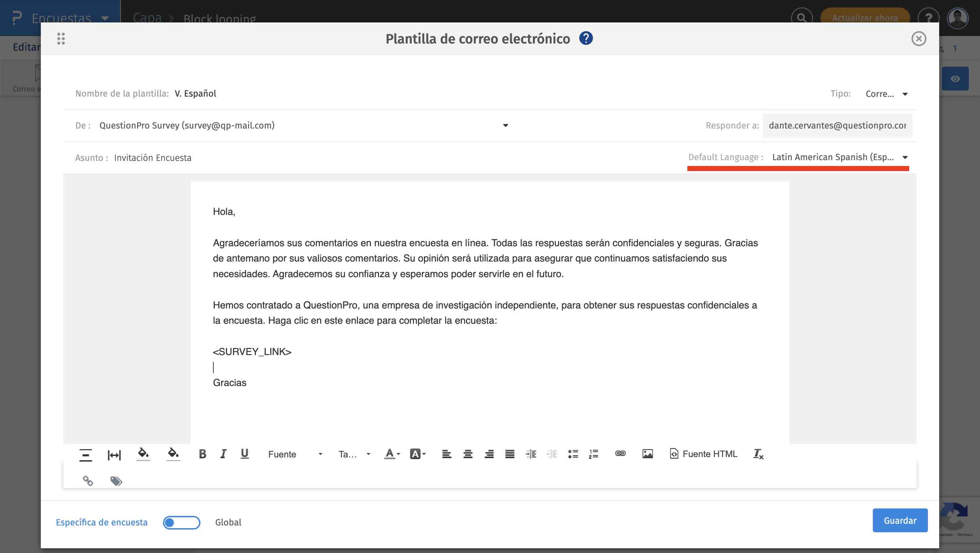Increase the text indent
The width and height of the screenshot is (980, 553).
[531, 454]
